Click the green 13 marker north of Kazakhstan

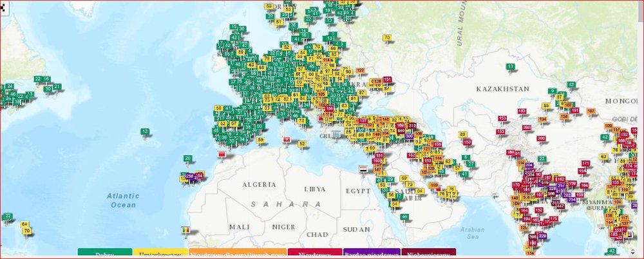[x=511, y=66]
